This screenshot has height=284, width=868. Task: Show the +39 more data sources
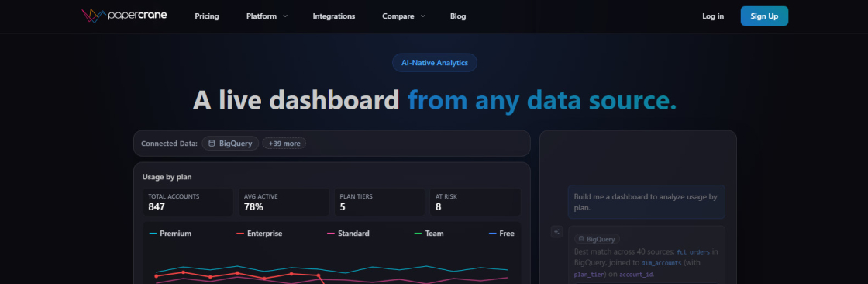pos(284,143)
